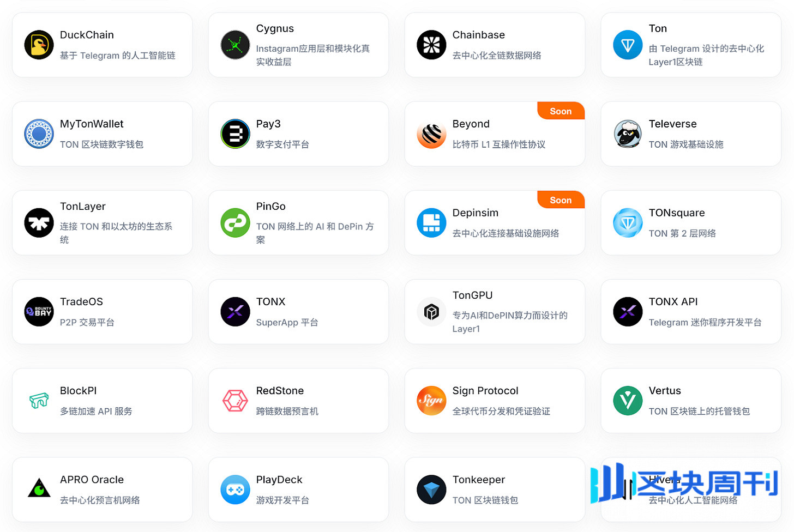794x532 pixels.
Task: Select the TonGPU card description text
Action: pos(510,322)
